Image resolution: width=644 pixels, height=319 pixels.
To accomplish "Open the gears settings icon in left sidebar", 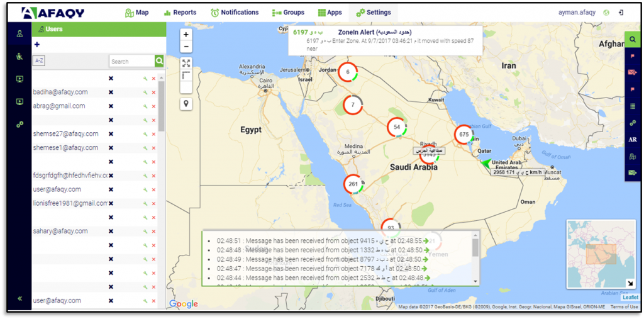I will tap(19, 124).
